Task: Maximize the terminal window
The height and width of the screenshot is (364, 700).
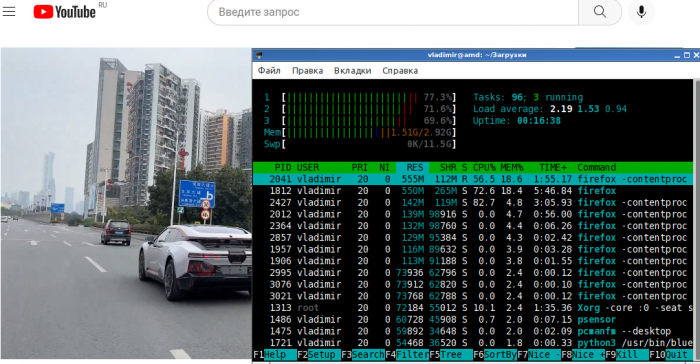Action: tap(687, 55)
